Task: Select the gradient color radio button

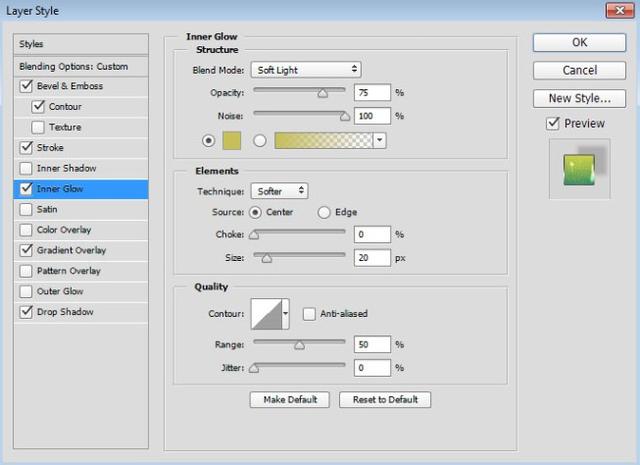Action: [260, 141]
